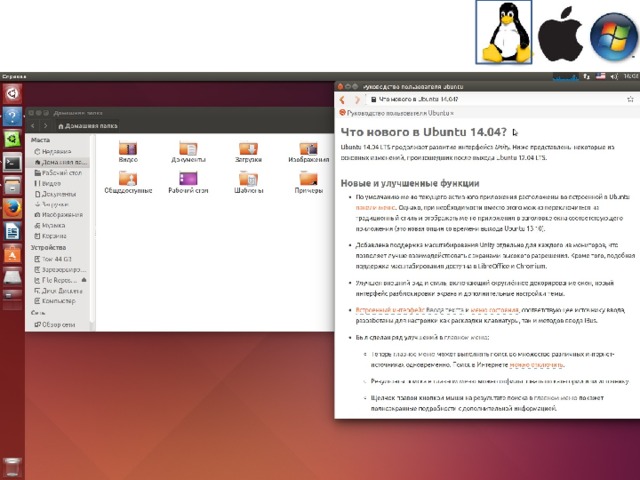The image size is (640, 480).
Task: Open the Документы folder icon
Action: [x=188, y=152]
